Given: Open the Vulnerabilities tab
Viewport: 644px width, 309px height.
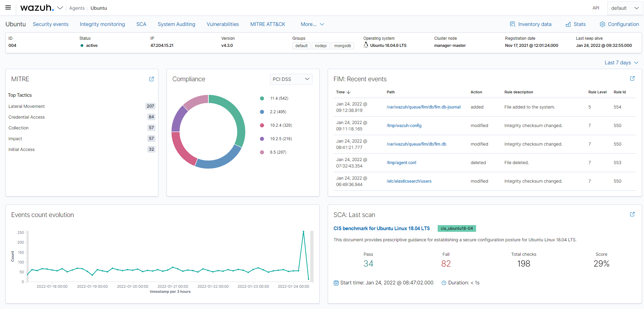Looking at the screenshot, I should pyautogui.click(x=223, y=24).
